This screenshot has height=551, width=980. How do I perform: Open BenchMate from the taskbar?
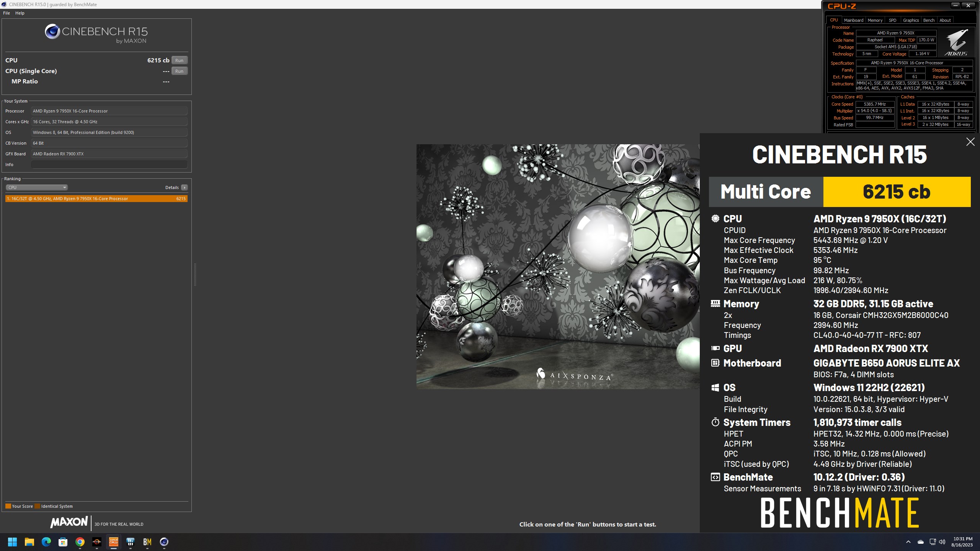coord(147,542)
